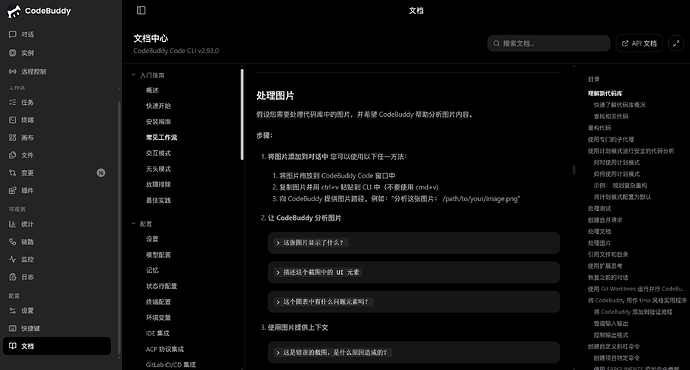
Task: Jump to 处理文档 in contents
Action: pos(599,231)
